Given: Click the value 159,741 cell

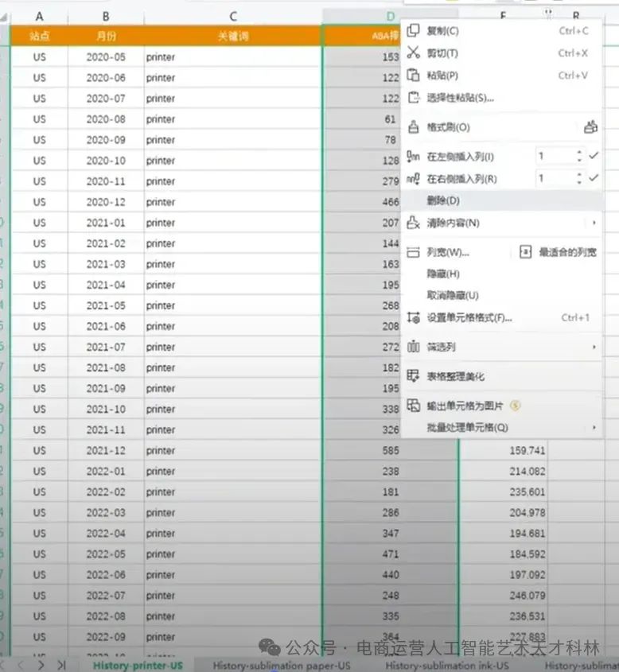Looking at the screenshot, I should point(504,450).
